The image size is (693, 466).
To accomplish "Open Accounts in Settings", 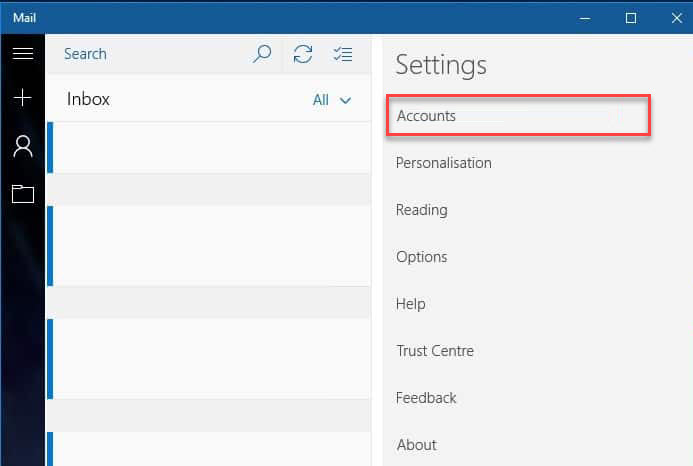I will [x=518, y=115].
